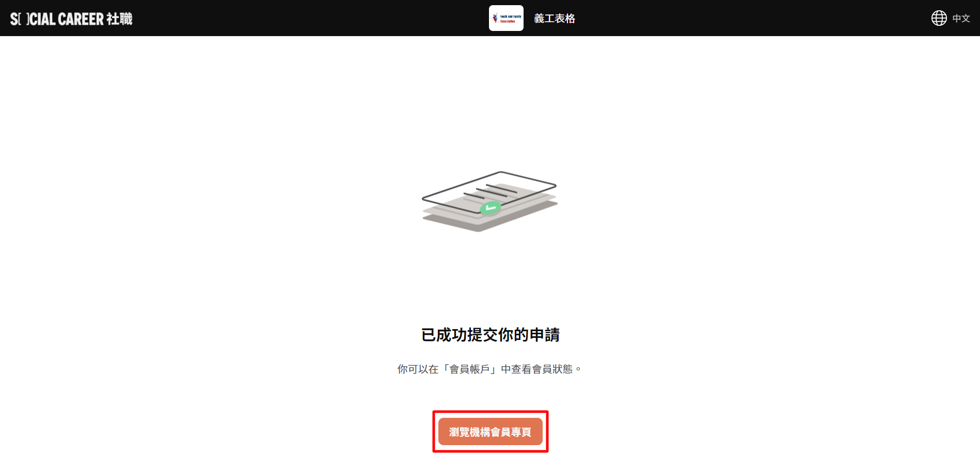Click the 你可以在 start of status message

point(418,369)
